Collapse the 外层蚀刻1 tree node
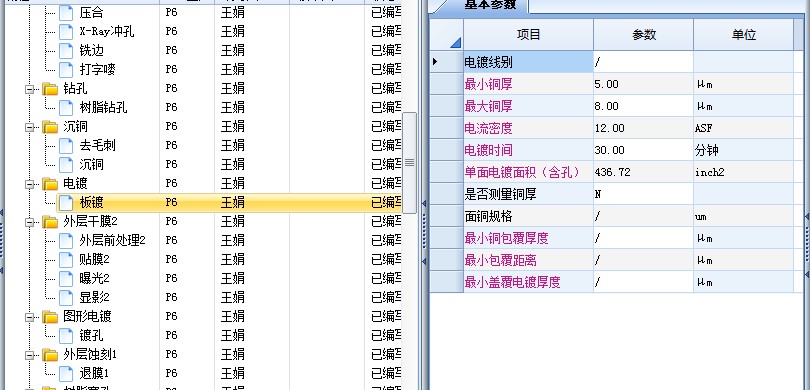This screenshot has width=810, height=390. pos(29,354)
